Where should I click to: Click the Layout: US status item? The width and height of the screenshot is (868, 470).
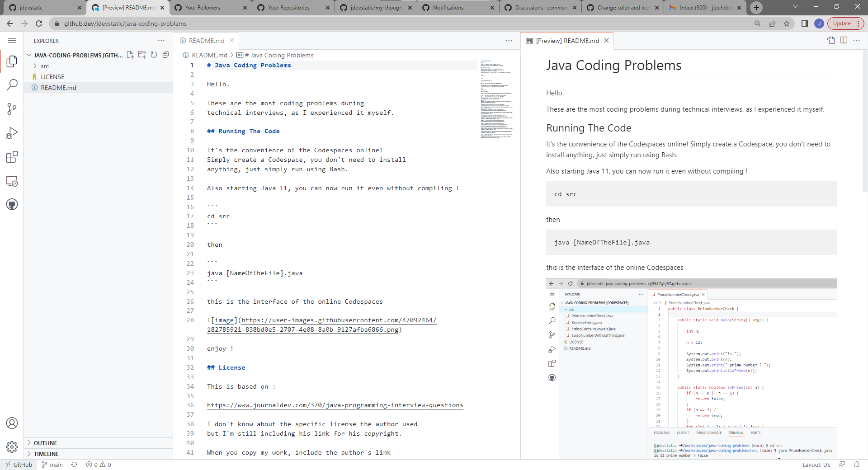point(816,465)
